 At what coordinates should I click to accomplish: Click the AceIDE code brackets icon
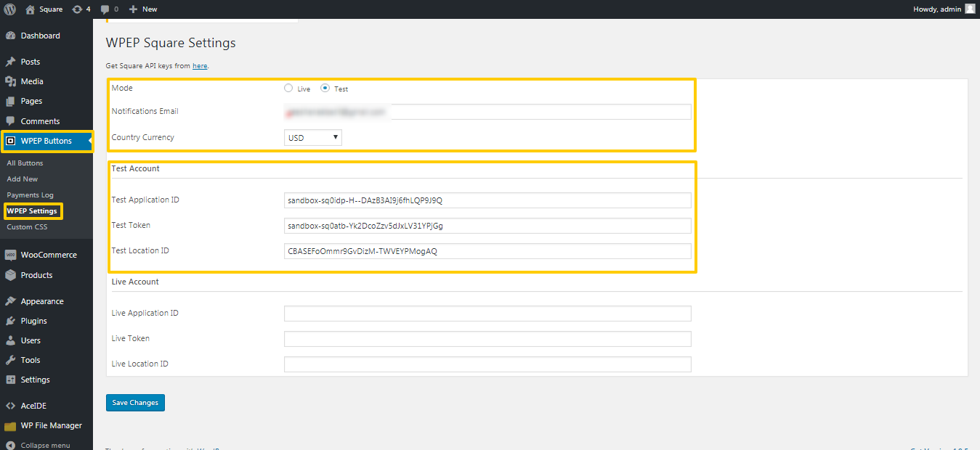11,406
